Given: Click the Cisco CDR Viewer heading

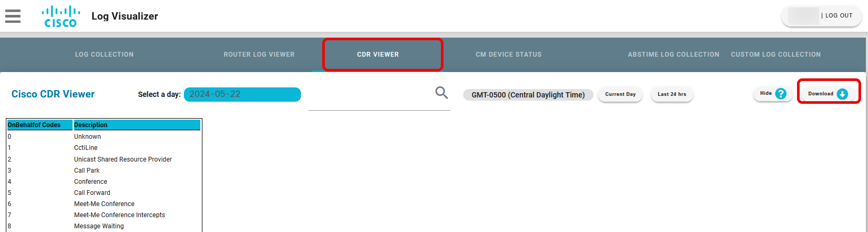Looking at the screenshot, I should click(x=53, y=94).
